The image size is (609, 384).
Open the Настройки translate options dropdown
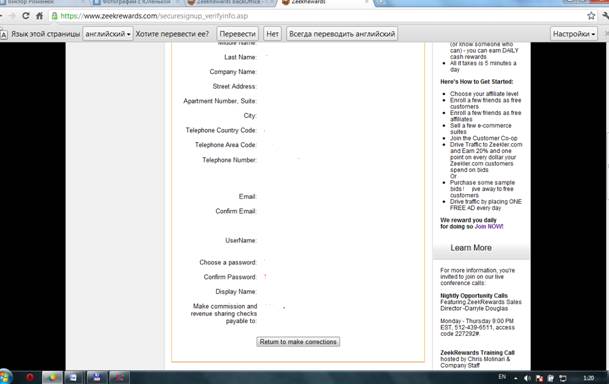(x=574, y=34)
